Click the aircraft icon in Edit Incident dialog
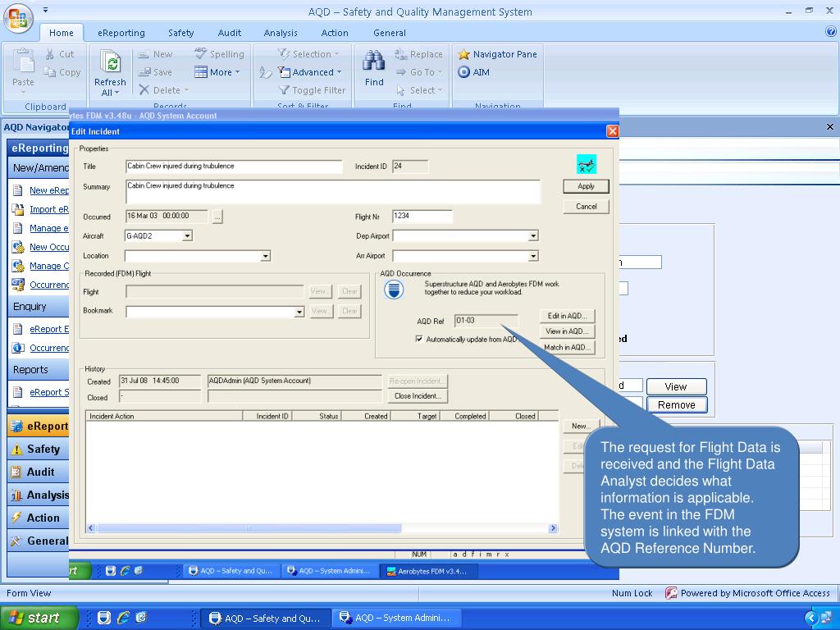Screen dimensions: 840x630 (x=586, y=164)
